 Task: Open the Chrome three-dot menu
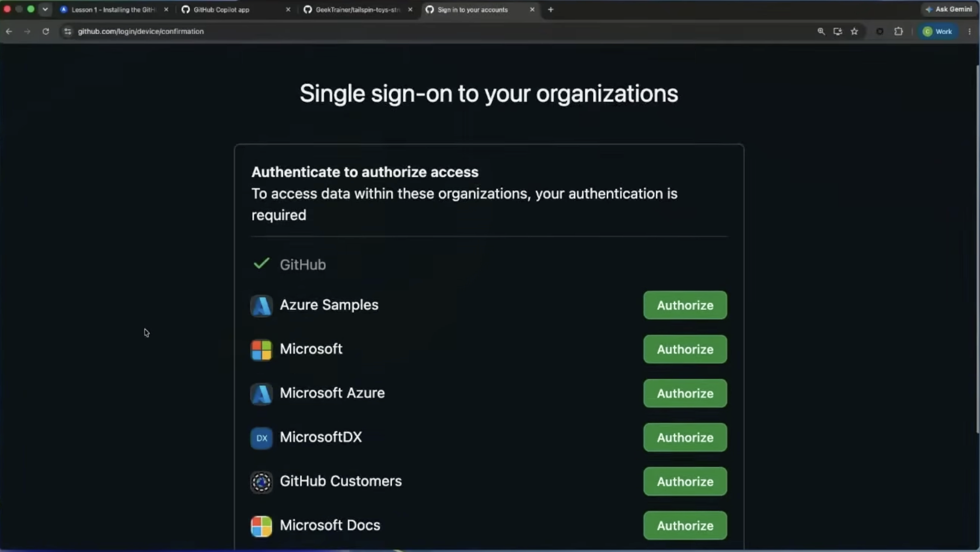[970, 31]
